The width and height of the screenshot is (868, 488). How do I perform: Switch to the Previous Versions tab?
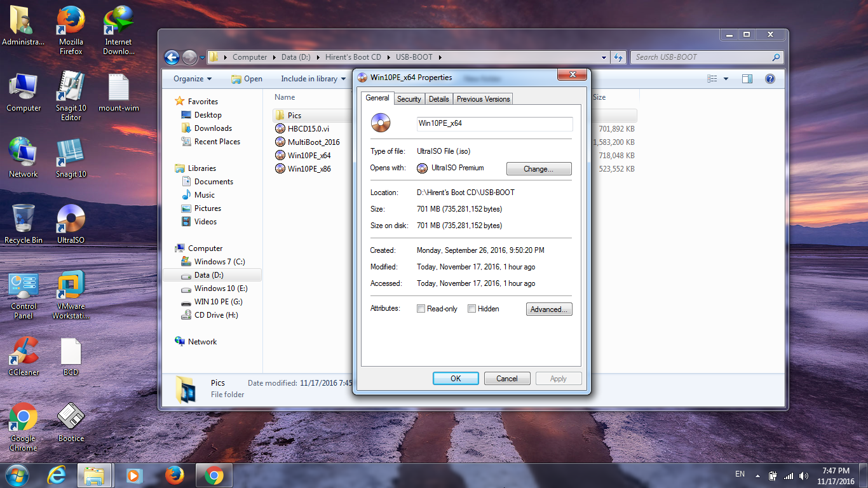pos(483,99)
